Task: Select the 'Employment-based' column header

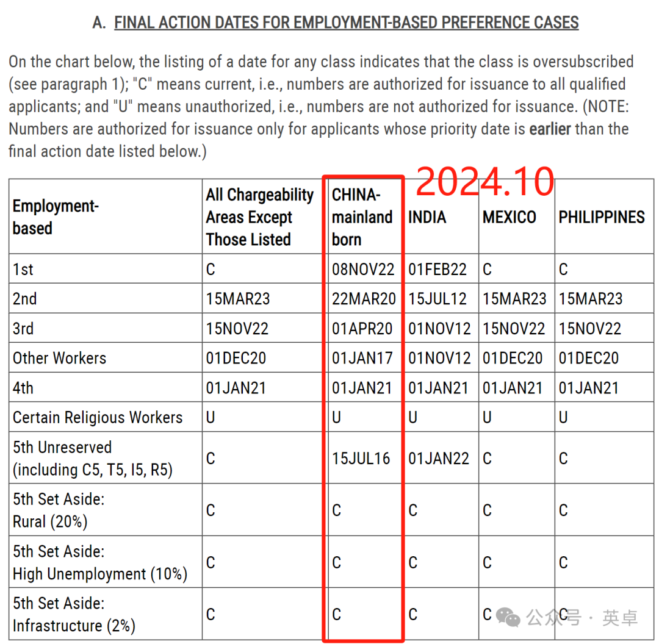Action: (56, 217)
